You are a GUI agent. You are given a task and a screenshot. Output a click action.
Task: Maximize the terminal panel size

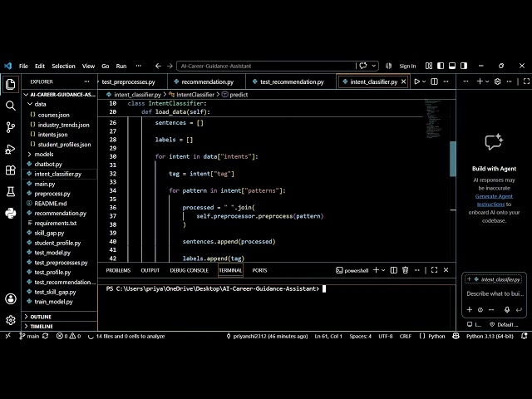(434, 270)
